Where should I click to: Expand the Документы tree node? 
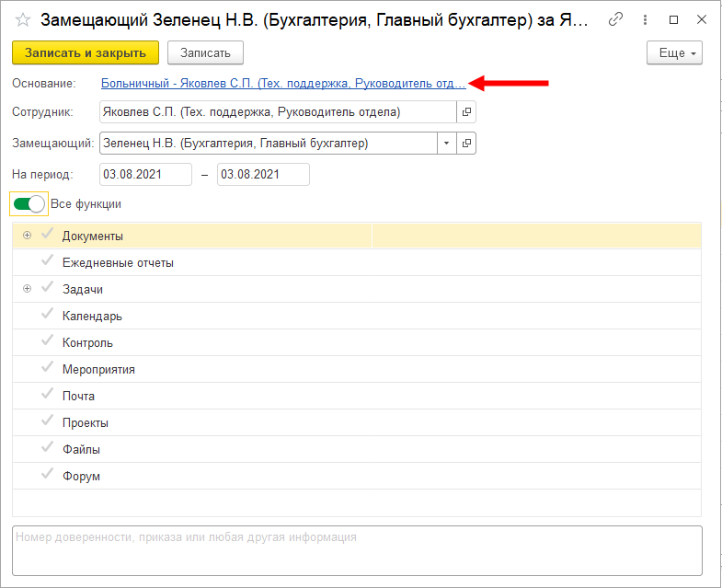27,236
